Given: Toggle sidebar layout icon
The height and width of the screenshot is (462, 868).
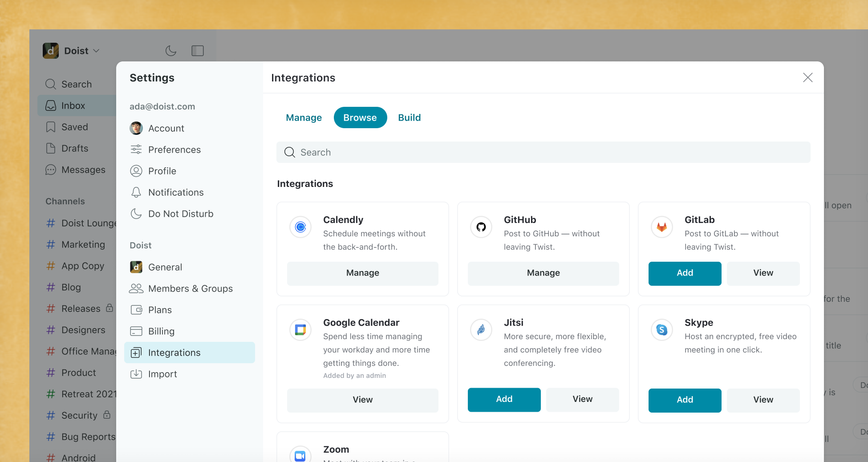Looking at the screenshot, I should pyautogui.click(x=198, y=51).
